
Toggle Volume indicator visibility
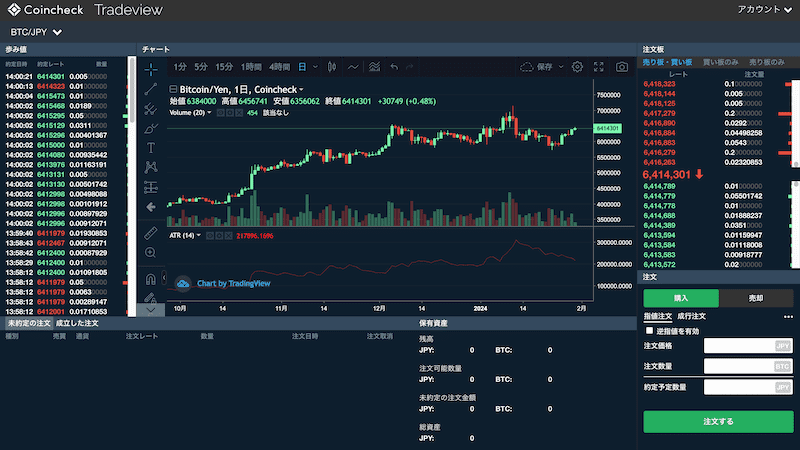[x=220, y=113]
